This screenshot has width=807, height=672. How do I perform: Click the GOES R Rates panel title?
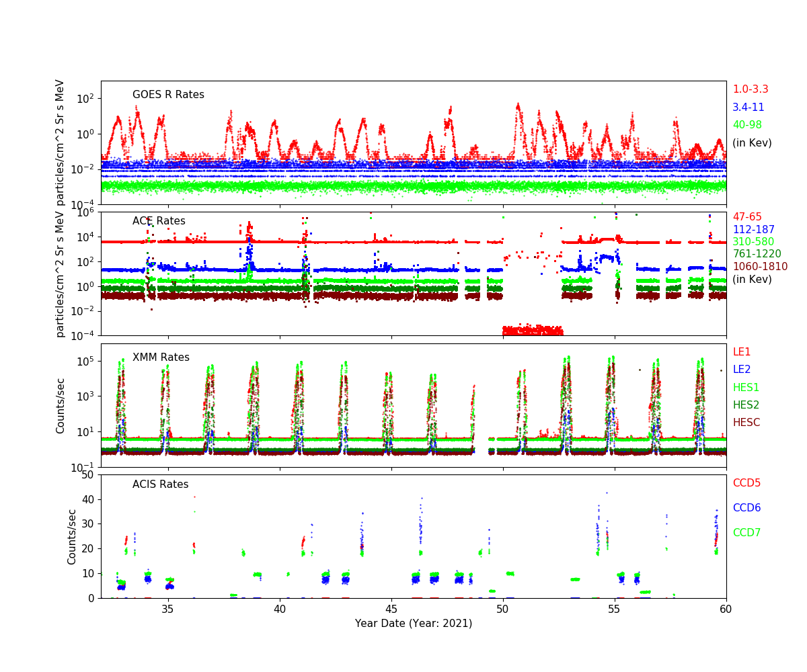(168, 95)
